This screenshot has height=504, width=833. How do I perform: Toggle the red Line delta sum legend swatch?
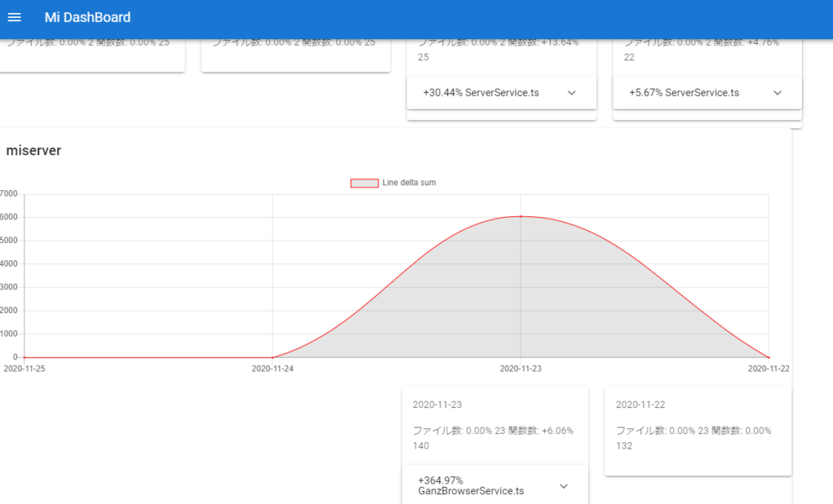(364, 184)
